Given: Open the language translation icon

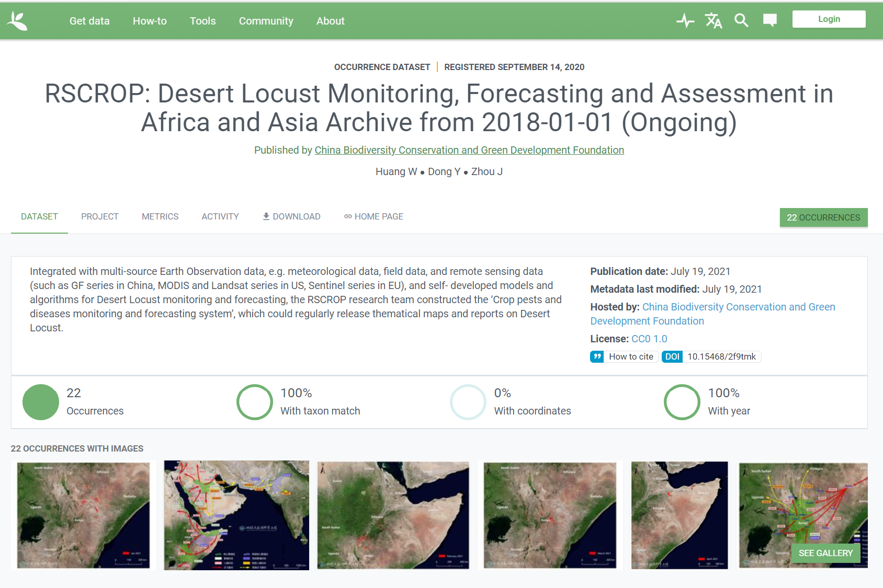Looking at the screenshot, I should tap(714, 21).
